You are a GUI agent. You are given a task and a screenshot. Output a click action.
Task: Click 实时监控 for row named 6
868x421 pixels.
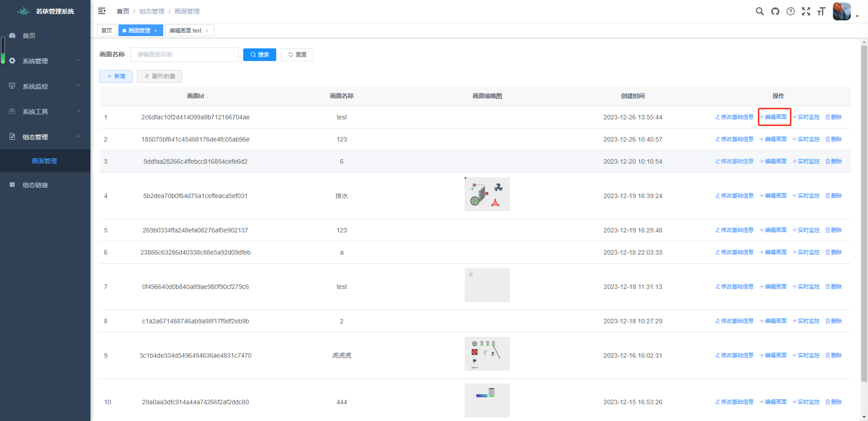pyautogui.click(x=806, y=161)
